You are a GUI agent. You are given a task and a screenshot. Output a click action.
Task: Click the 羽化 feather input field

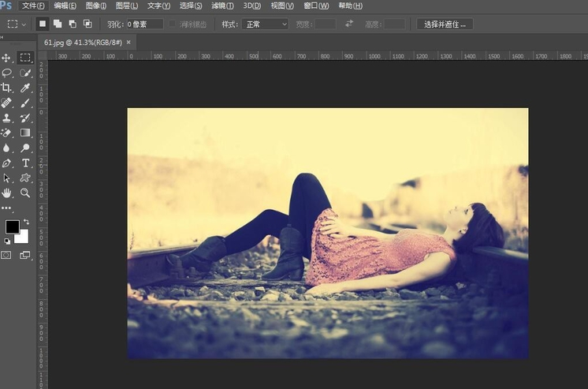(144, 24)
